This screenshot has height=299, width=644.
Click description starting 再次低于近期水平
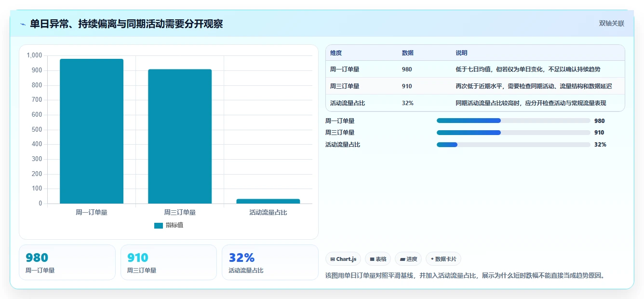click(534, 86)
